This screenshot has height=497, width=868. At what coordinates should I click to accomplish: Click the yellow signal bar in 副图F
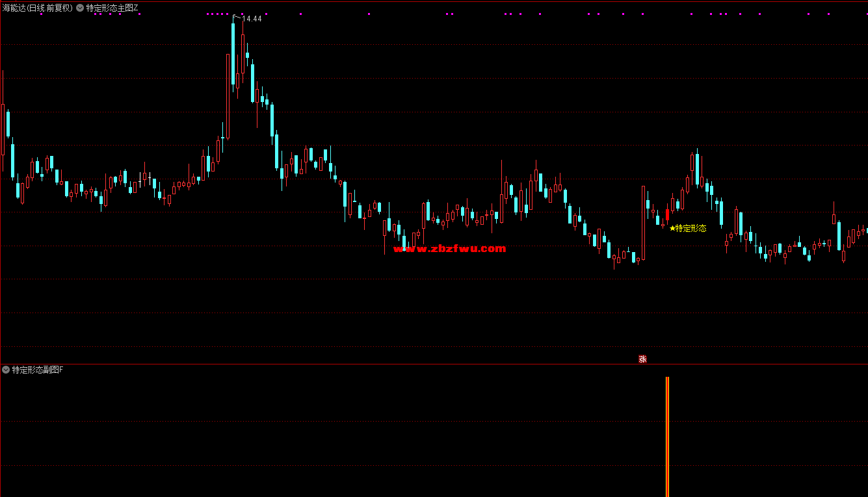pyautogui.click(x=667, y=437)
